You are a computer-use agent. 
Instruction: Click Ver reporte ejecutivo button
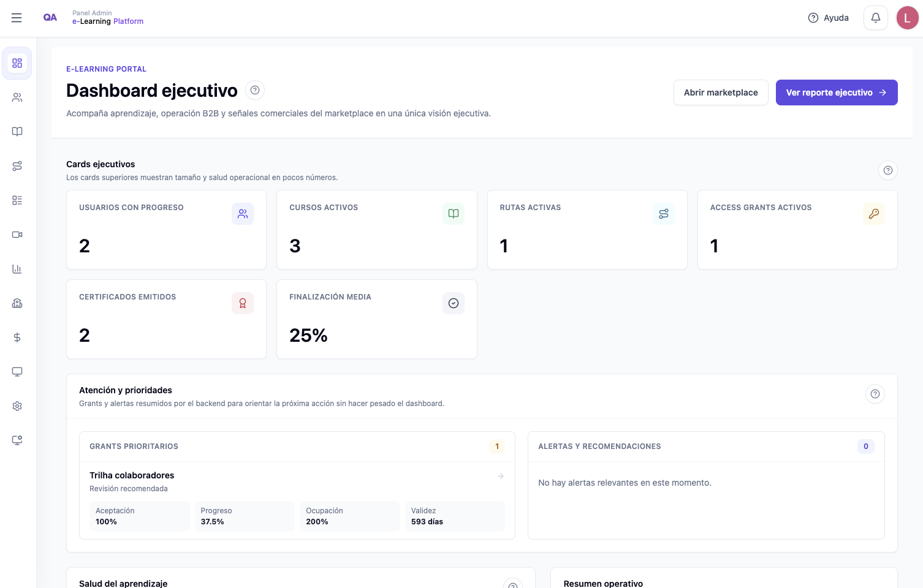coord(837,92)
